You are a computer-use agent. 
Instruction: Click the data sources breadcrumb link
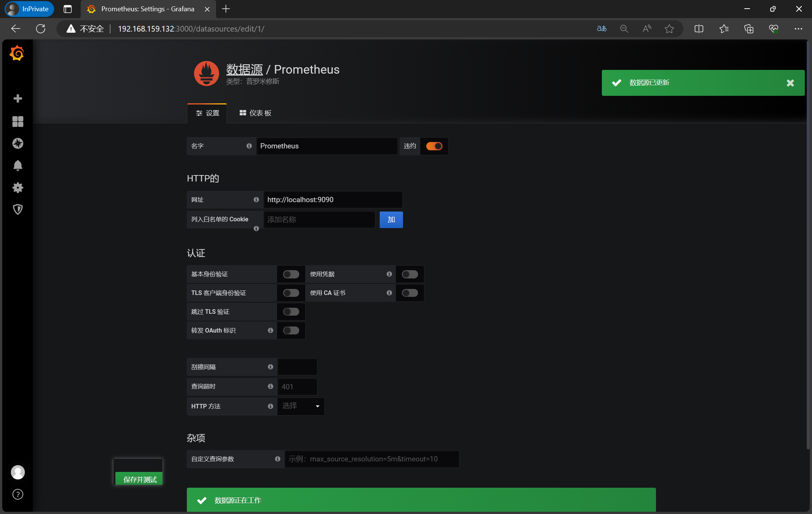click(244, 70)
